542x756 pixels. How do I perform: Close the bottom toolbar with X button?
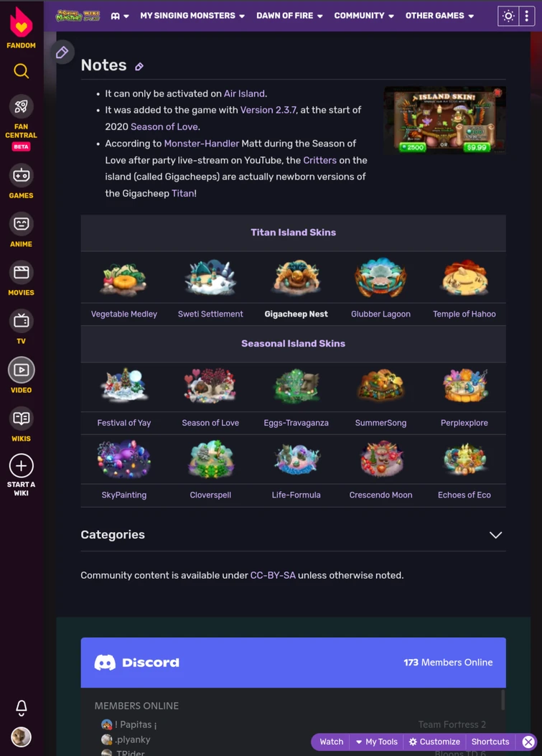click(x=528, y=742)
